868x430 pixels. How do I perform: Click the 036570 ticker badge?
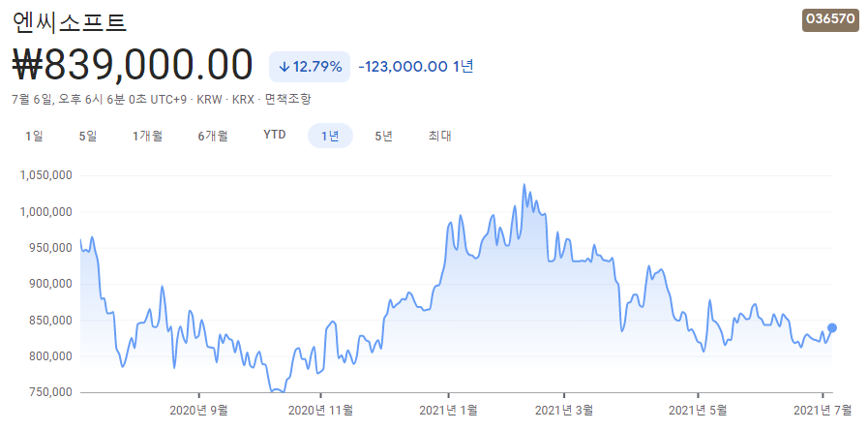830,19
